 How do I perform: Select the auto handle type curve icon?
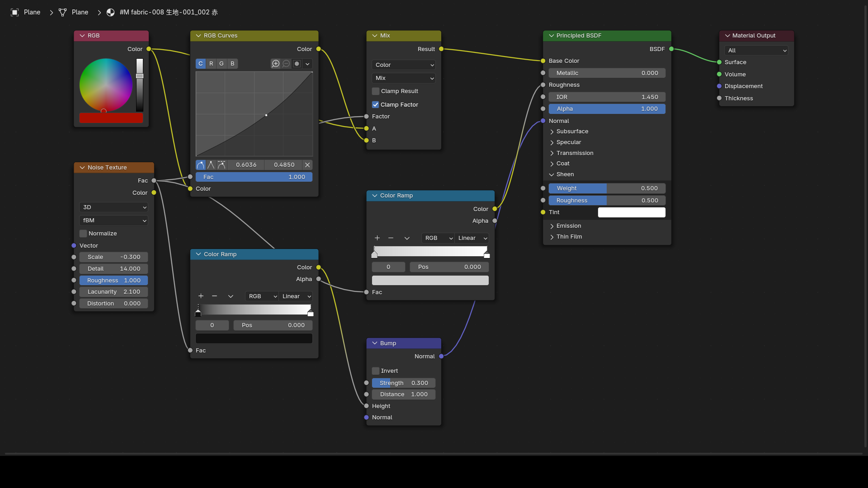(x=201, y=165)
